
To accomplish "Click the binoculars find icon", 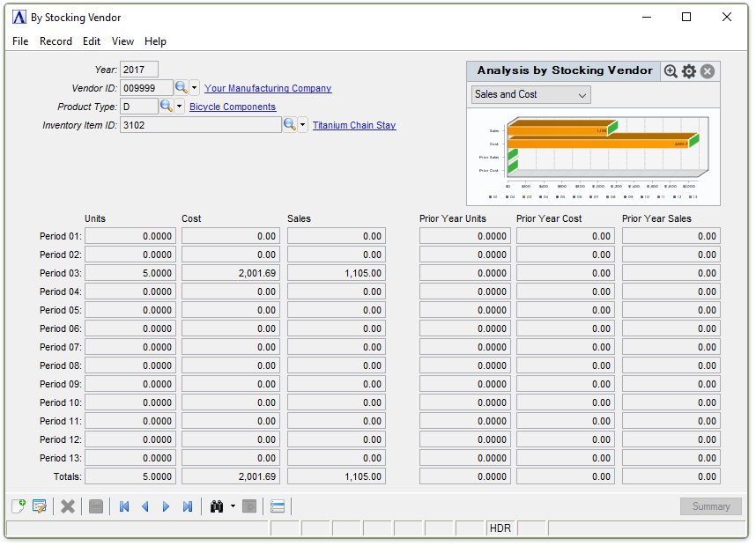I will click(217, 506).
